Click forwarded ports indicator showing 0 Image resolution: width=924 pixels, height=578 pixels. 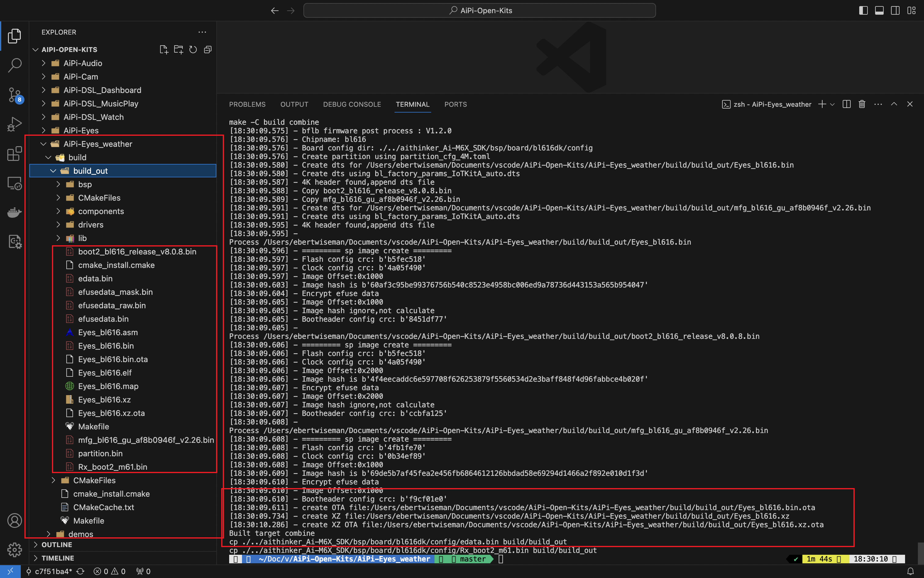(x=144, y=572)
